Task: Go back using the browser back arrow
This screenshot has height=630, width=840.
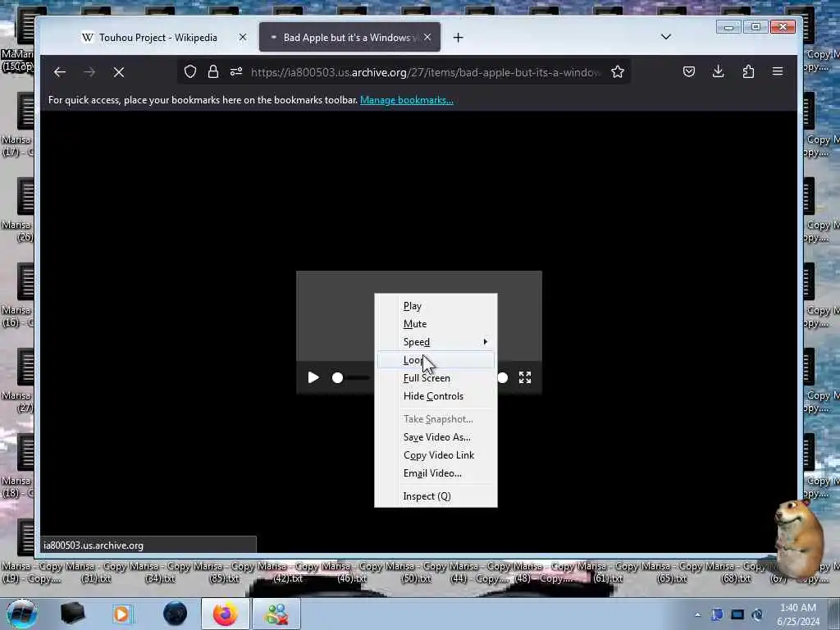Action: 59,72
